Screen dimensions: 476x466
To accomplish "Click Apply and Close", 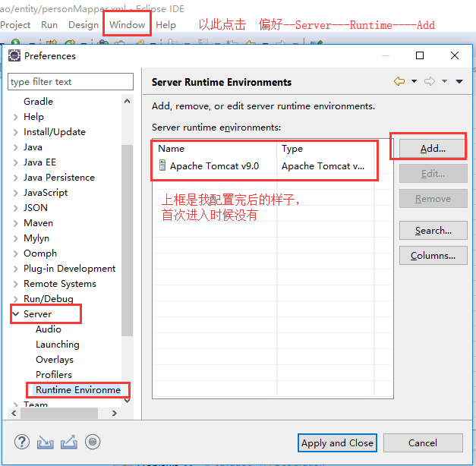I will pos(337,443).
